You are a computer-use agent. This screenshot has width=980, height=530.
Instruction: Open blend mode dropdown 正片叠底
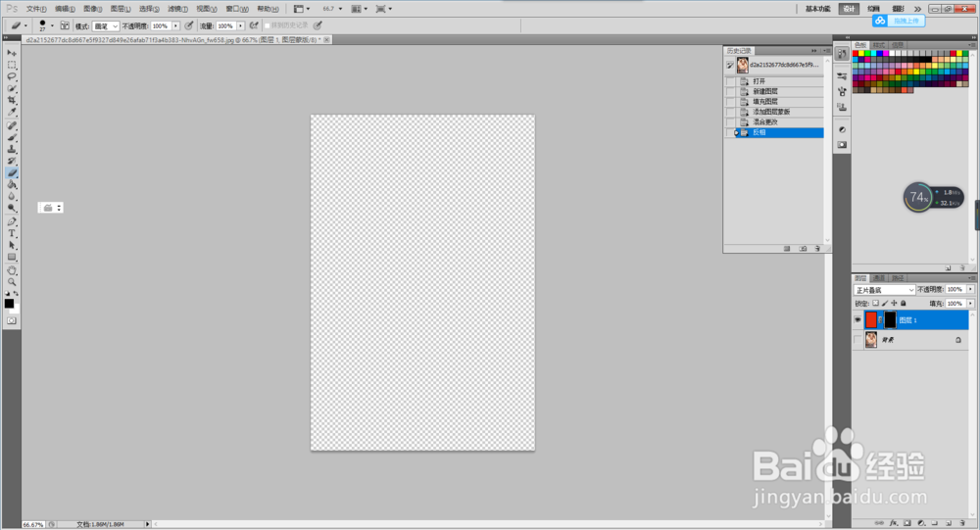click(884, 290)
